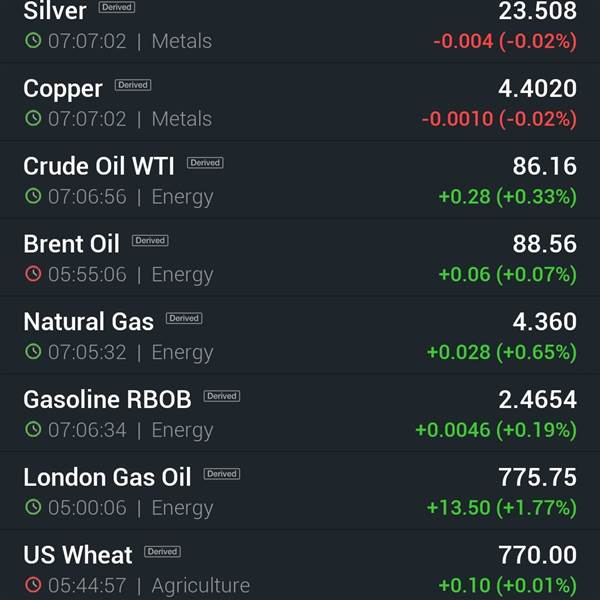Click the Derived badge next to Copper
The width and height of the screenshot is (600, 600).
coord(133,85)
